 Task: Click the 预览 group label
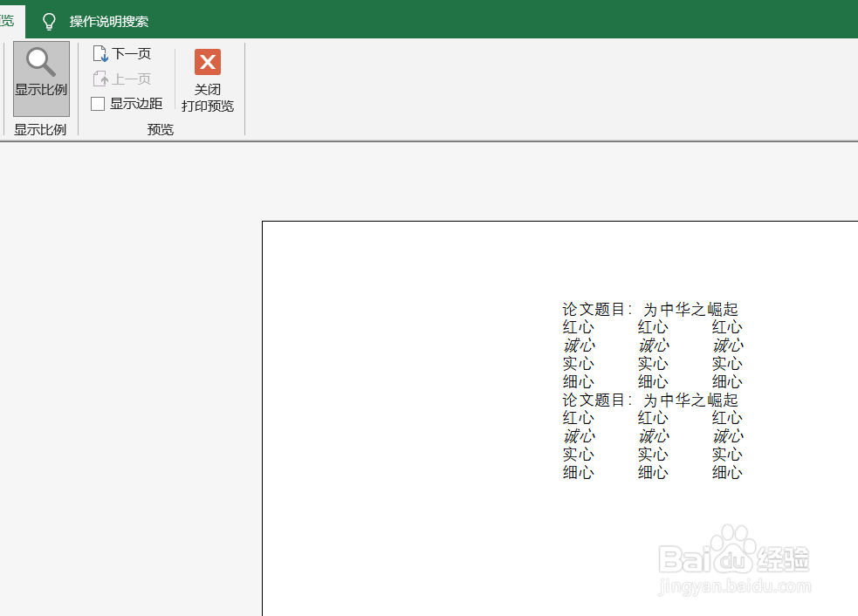pos(161,129)
